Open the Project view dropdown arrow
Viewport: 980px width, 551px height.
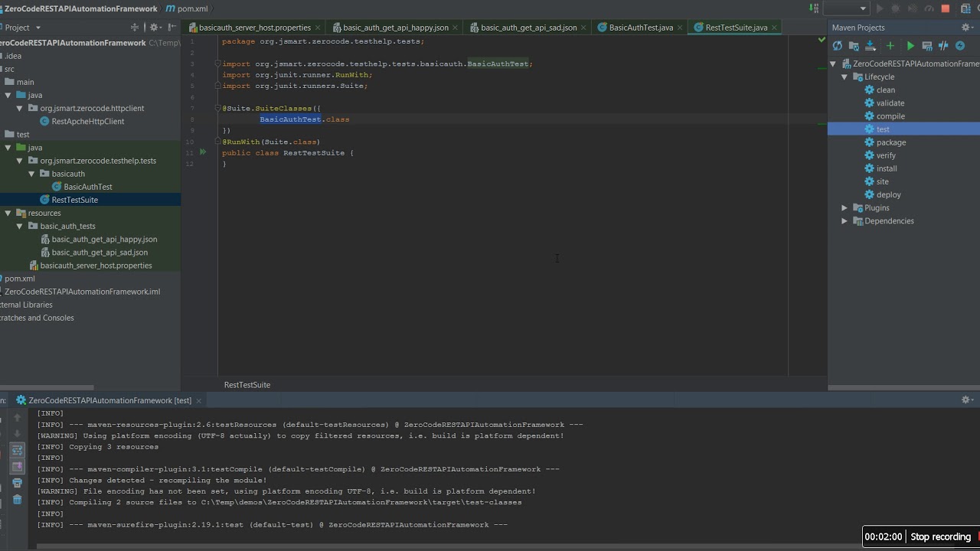click(38, 28)
